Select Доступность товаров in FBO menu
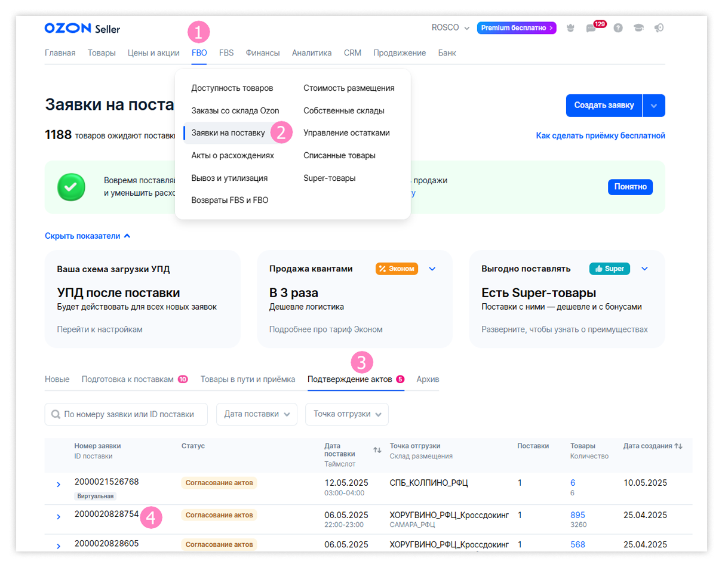 232,88
